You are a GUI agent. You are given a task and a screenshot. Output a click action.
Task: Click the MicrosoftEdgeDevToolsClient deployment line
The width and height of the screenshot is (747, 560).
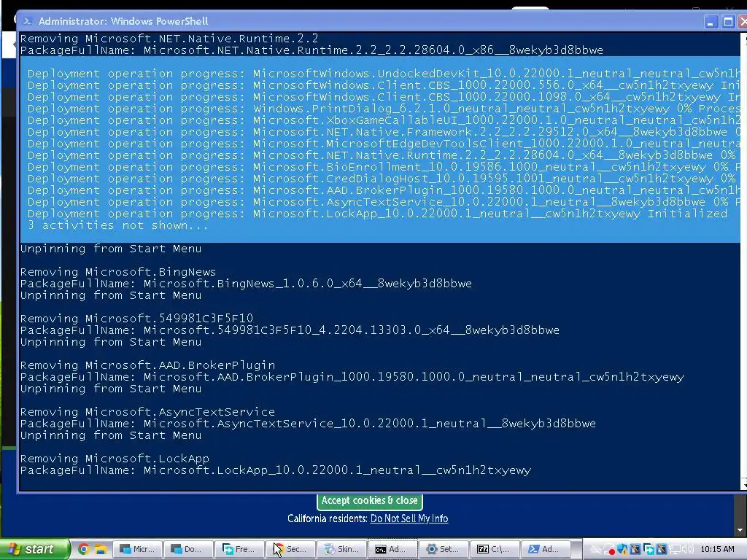(384, 144)
